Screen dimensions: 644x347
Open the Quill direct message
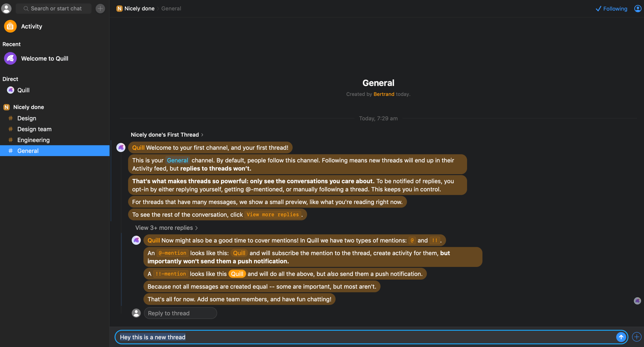[55, 90]
